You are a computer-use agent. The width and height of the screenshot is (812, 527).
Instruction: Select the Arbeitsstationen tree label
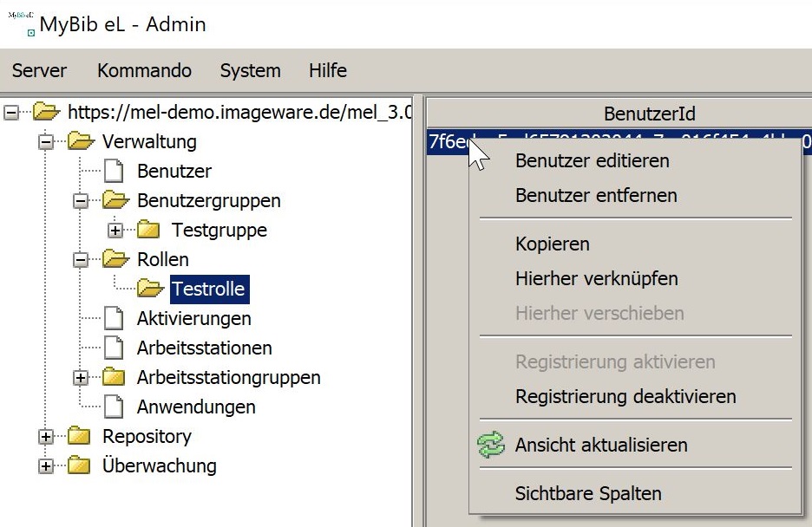click(204, 348)
